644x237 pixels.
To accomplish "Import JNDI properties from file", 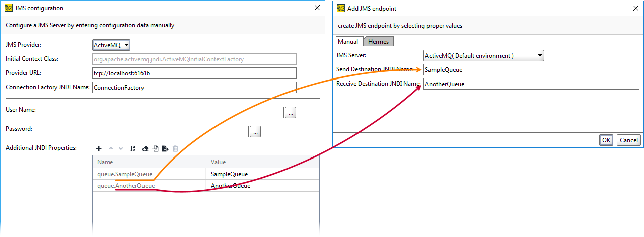I will pyautogui.click(x=155, y=148).
